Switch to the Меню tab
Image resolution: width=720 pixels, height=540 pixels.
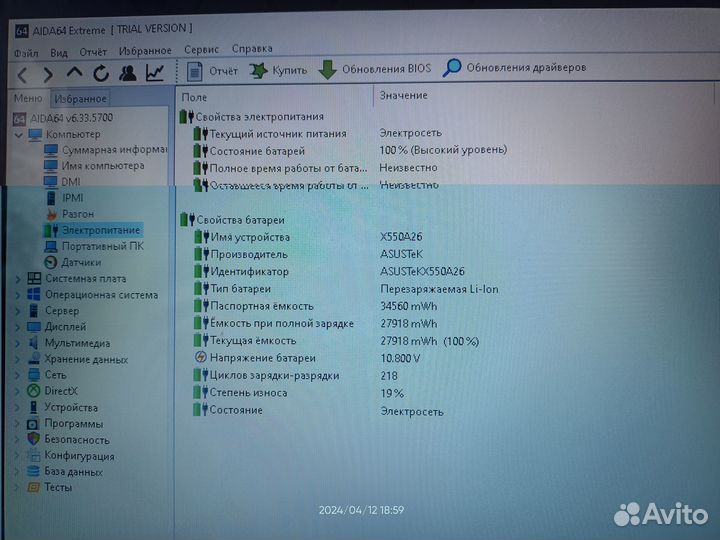(28, 98)
